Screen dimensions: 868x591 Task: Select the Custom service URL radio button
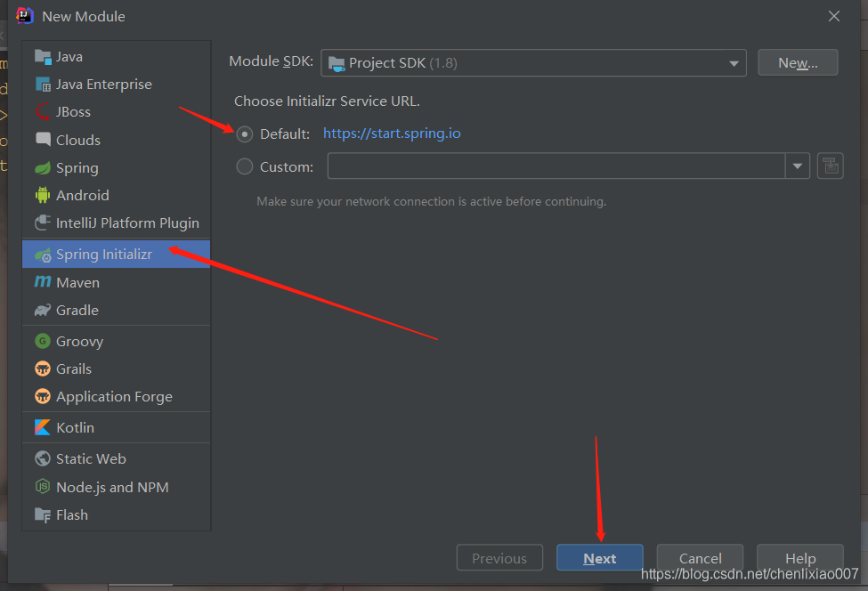pos(245,166)
